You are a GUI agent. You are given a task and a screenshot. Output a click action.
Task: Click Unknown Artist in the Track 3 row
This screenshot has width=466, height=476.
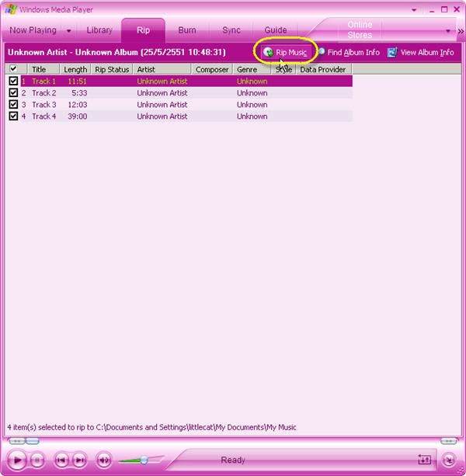click(x=162, y=105)
